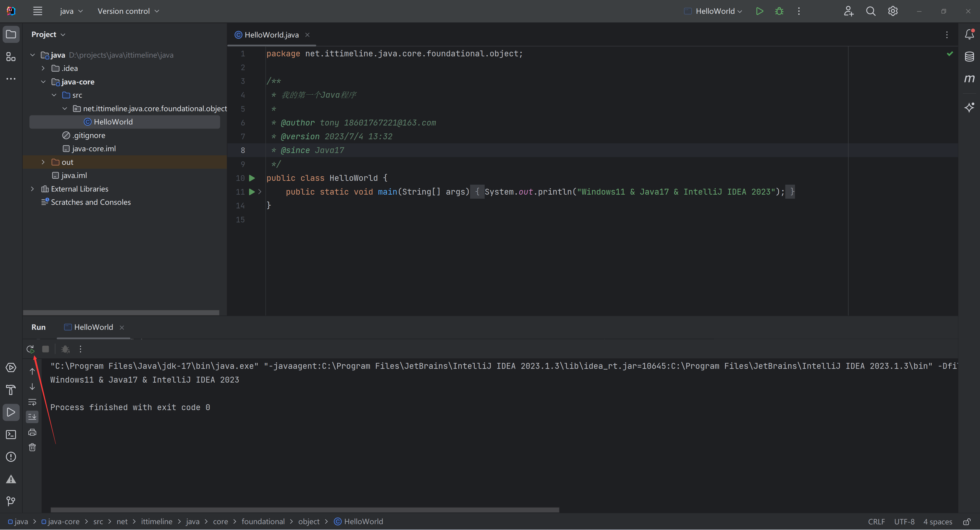Viewport: 980px width, 530px height.
Task: Expand External Libraries
Action: (x=33, y=189)
